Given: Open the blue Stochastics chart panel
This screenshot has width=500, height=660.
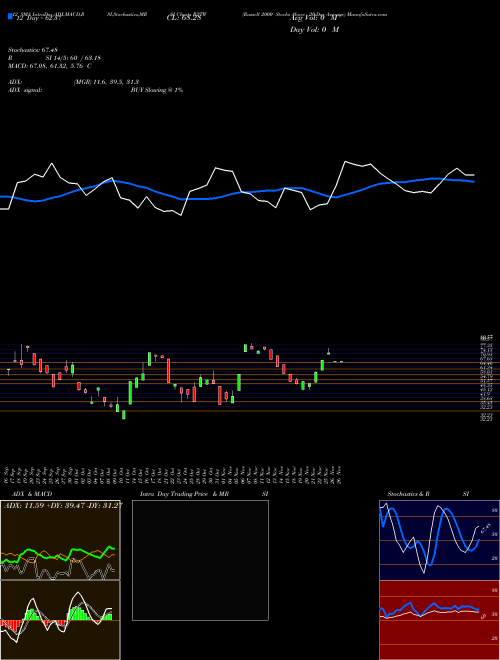Looking at the screenshot, I should [x=439, y=540].
